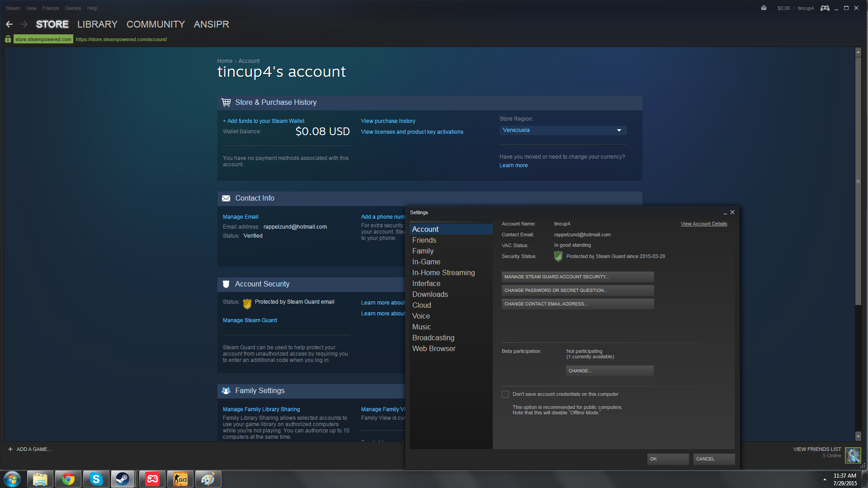Open View Account Details link in Settings
This screenshot has width=868, height=488.
coord(704,224)
